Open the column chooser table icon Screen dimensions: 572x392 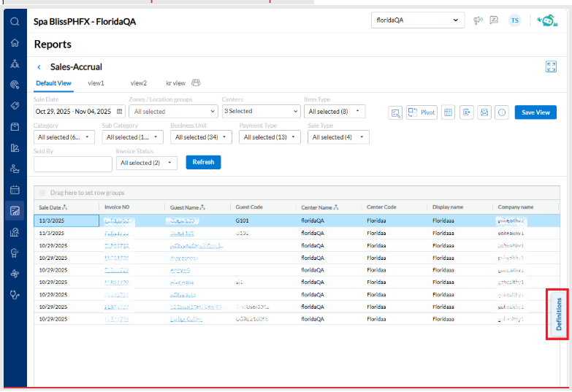pos(449,112)
